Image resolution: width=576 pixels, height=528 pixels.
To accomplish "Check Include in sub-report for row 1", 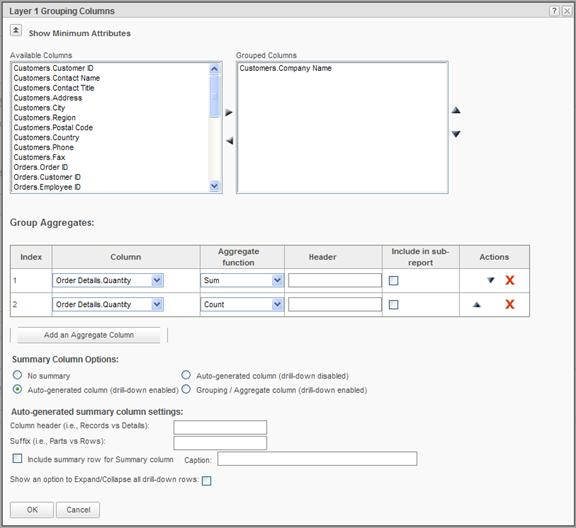I will tap(393, 281).
